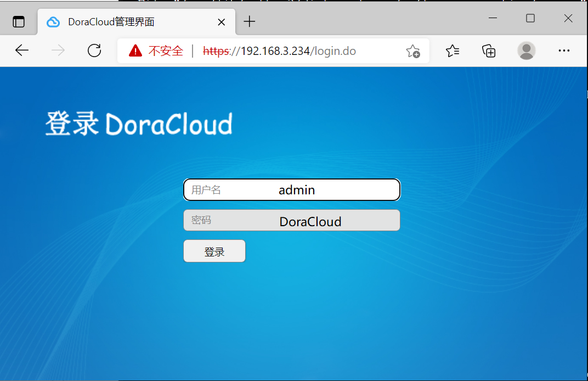Image resolution: width=588 pixels, height=381 pixels.
Task: Click the URL 192.168.3.234/login.do in address bar
Action: coord(279,51)
